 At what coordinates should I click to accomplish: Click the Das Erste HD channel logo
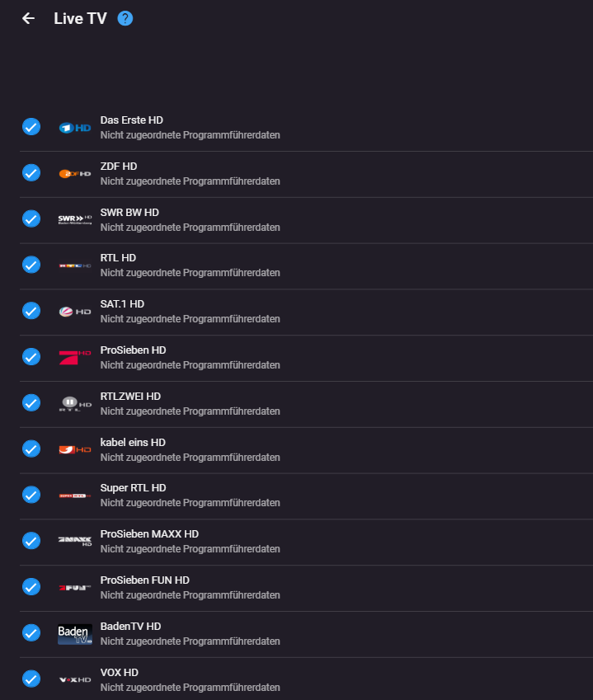click(75, 128)
